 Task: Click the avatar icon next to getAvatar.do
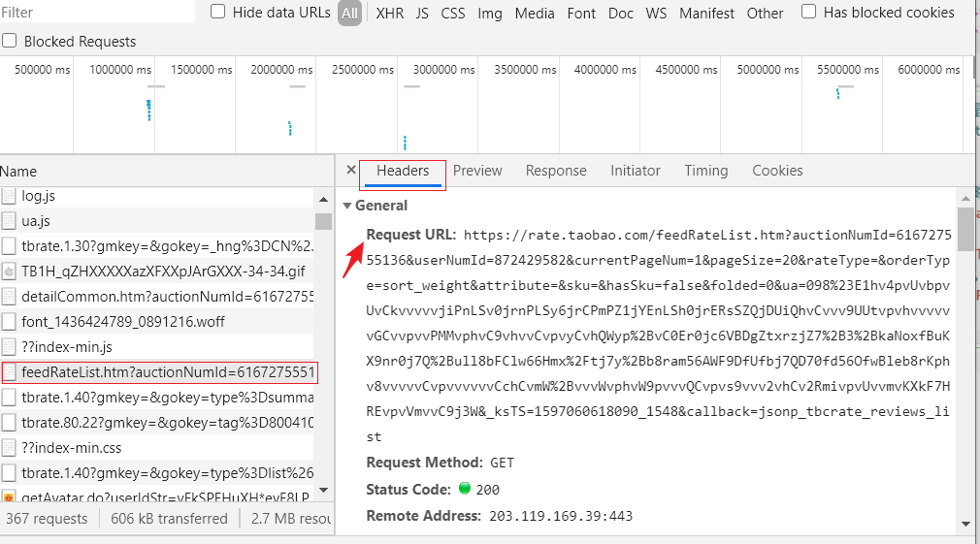point(9,497)
